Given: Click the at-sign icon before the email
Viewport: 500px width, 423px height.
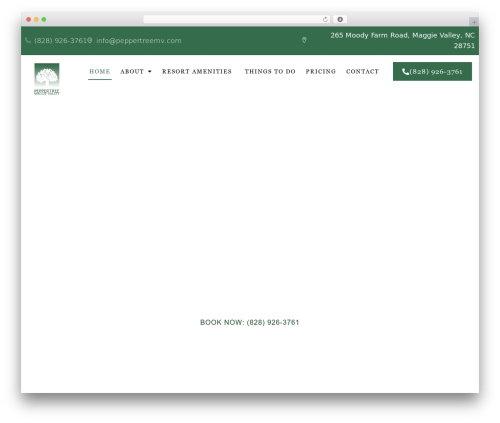Looking at the screenshot, I should [90, 40].
